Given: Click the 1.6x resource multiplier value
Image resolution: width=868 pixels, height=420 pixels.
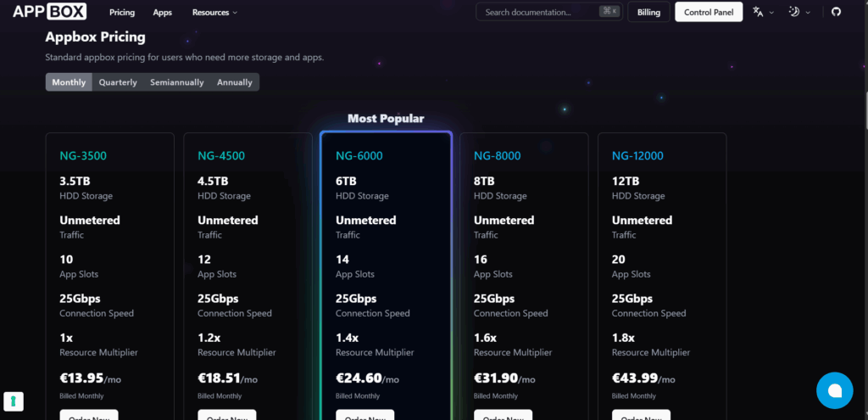Looking at the screenshot, I should 485,338.
